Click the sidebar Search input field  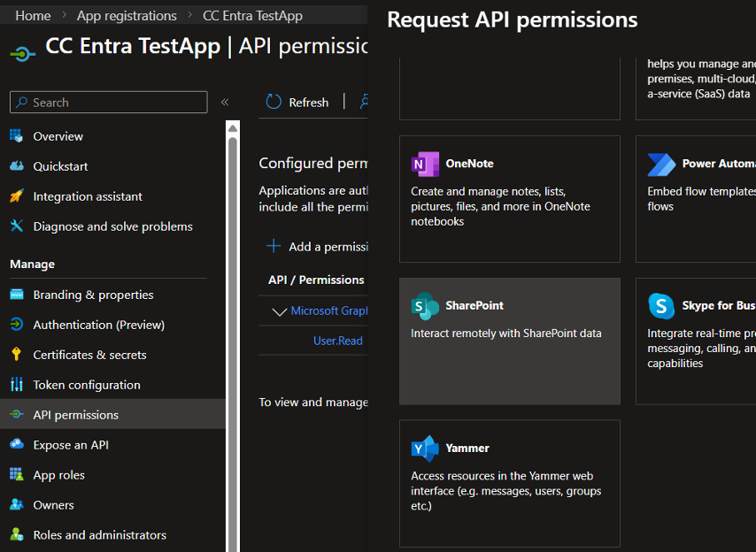pos(109,103)
